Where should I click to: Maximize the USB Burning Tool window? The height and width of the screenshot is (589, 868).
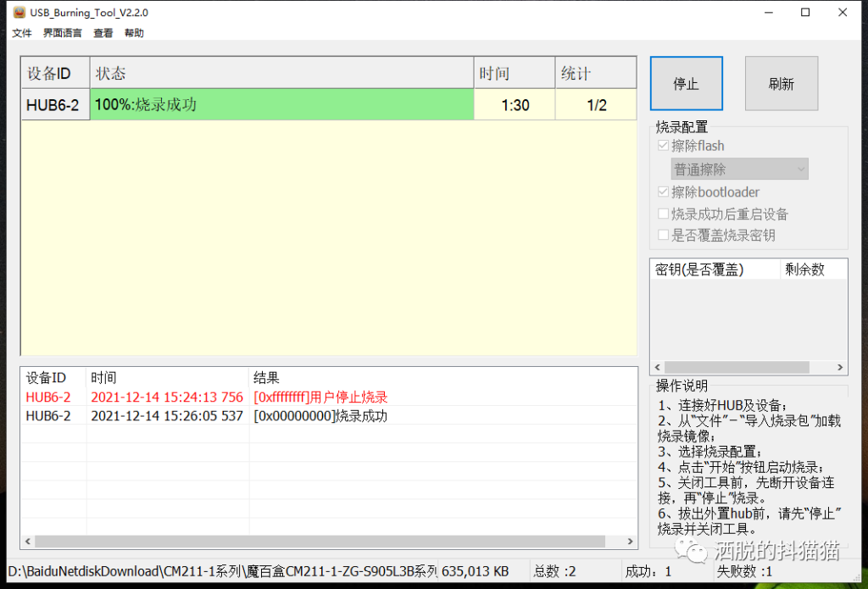click(x=805, y=13)
